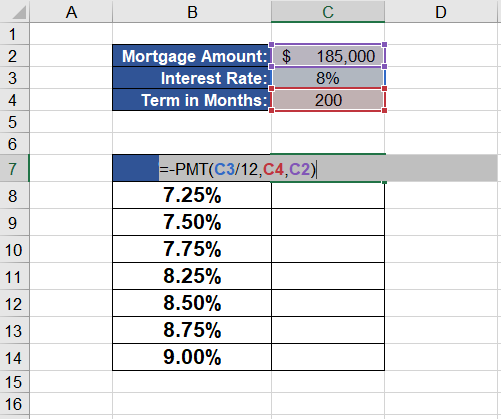Click the 9.00% rate cell

tap(192, 357)
